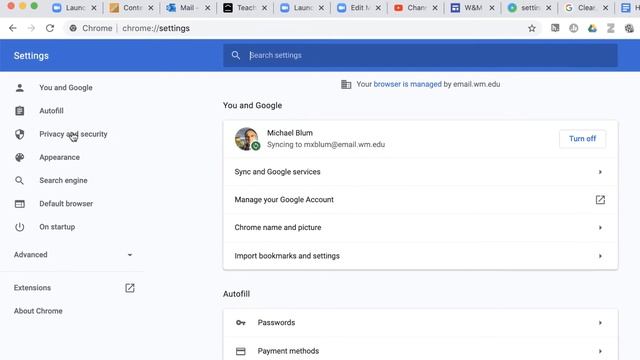640x360 pixels.
Task: Click the Passwords label
Action: click(276, 322)
